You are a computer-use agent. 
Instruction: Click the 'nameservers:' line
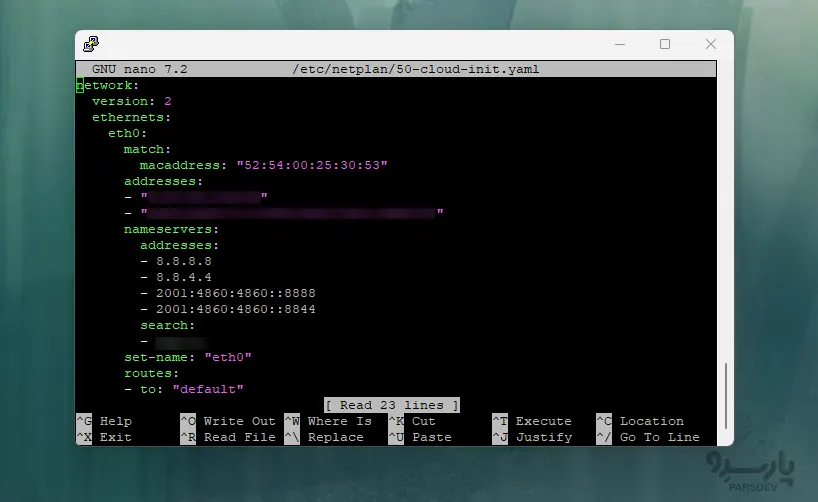coord(171,230)
